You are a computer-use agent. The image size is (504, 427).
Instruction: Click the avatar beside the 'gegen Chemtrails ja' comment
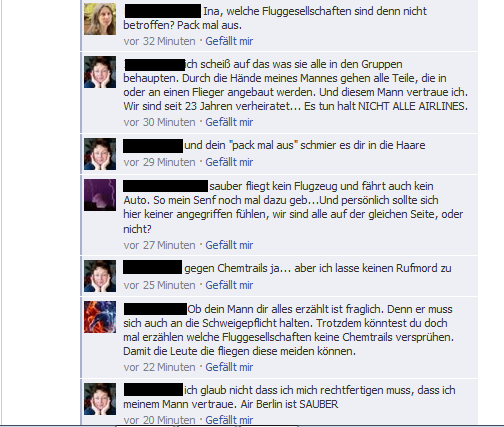(100, 276)
